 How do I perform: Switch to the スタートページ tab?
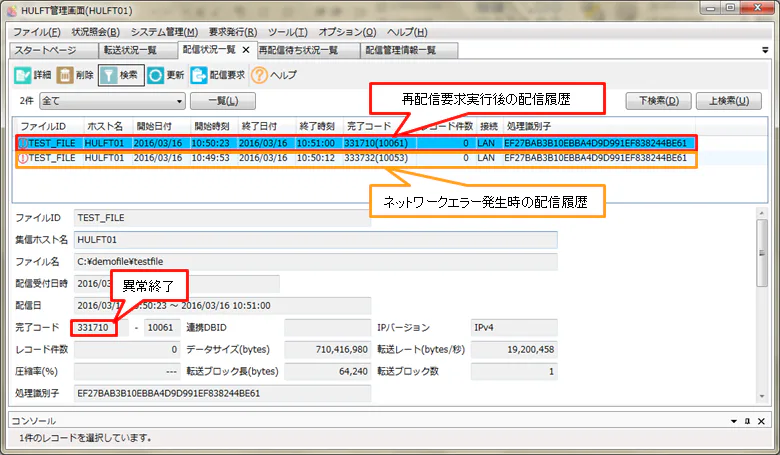[x=54, y=50]
